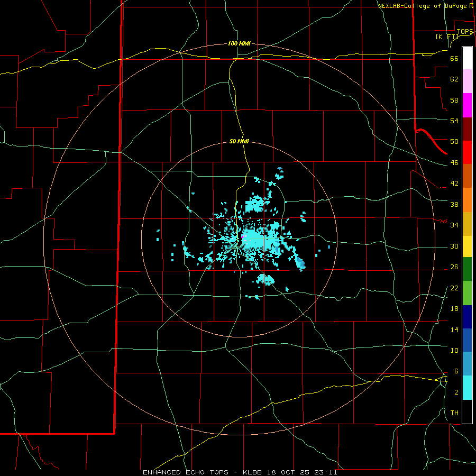Click the '58' legend label

pos(454,100)
